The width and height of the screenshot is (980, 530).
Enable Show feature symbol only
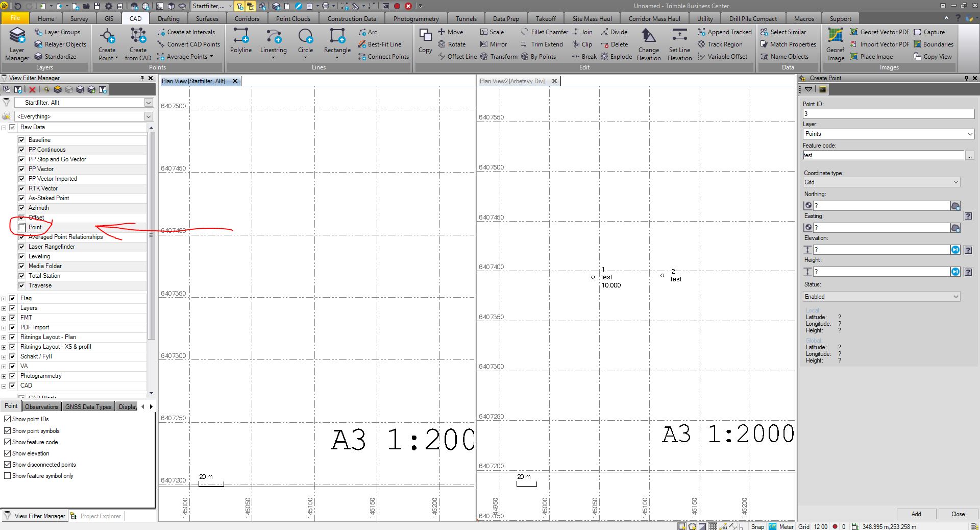tap(7, 476)
